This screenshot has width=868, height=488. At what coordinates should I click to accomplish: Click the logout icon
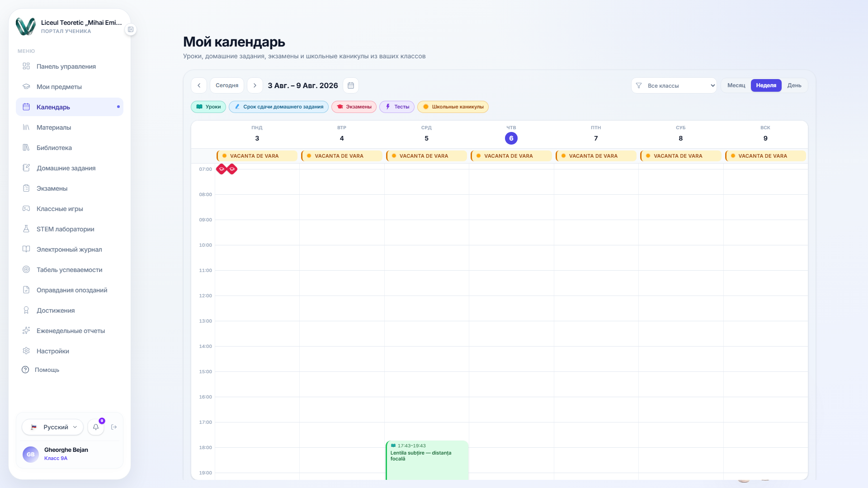114,427
